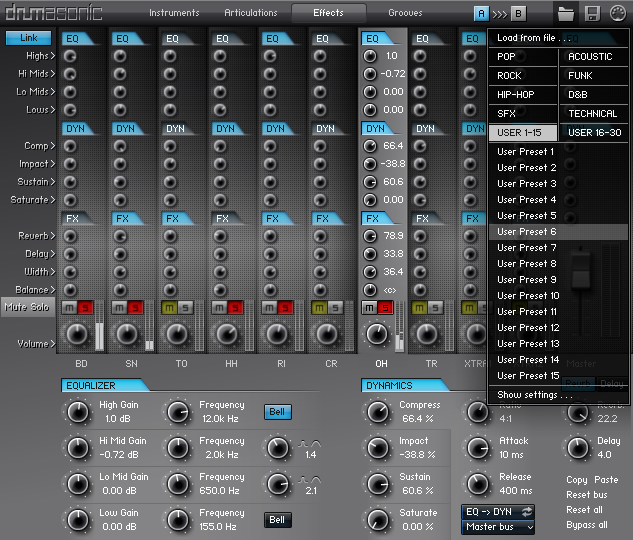The width and height of the screenshot is (633, 540).
Task: Click Lo Mid Q bandwidth curve icon
Action: point(310,480)
